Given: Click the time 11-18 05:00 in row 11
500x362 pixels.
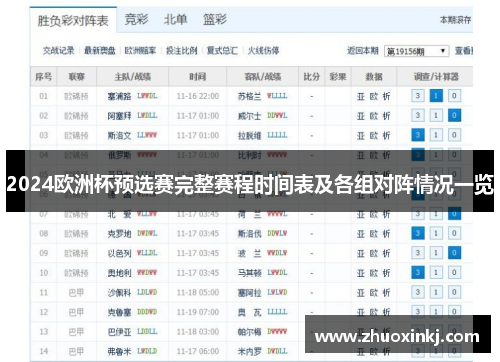Looking at the screenshot, I should click(198, 293).
